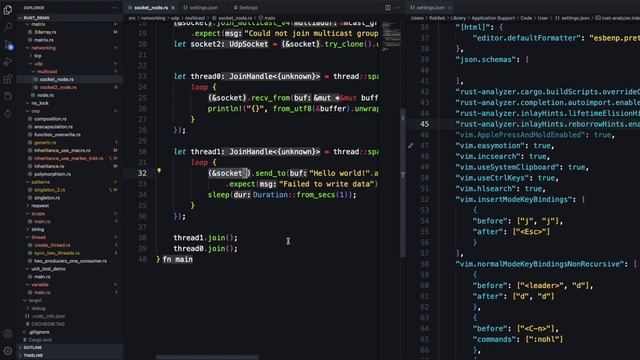
Task: Open Source Control view with blue badge
Action: tap(8, 45)
